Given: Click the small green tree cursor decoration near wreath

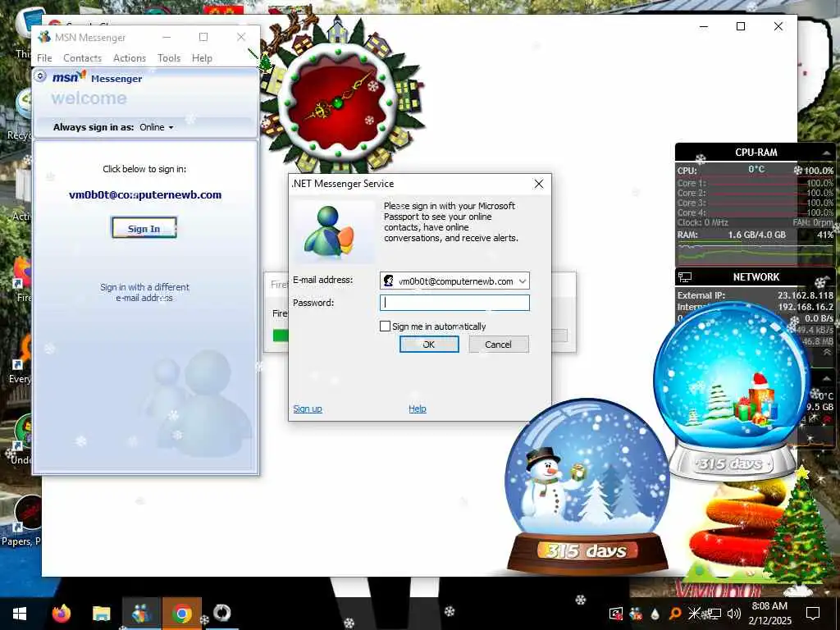Looking at the screenshot, I should (265, 62).
